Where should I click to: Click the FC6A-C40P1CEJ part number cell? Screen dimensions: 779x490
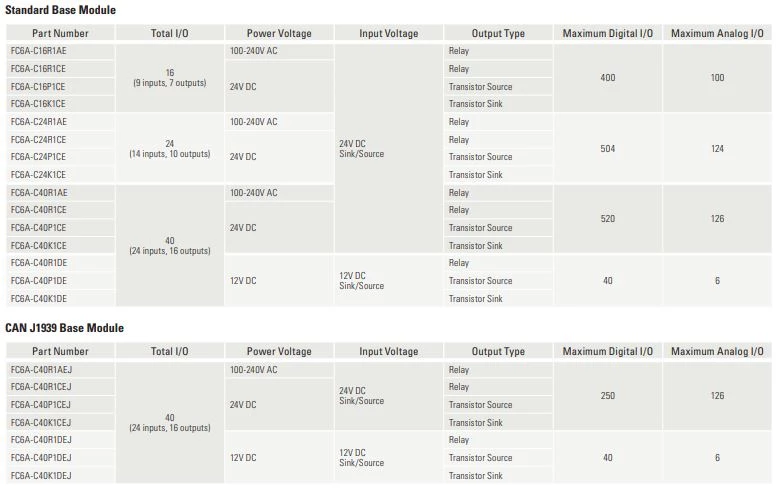click(40, 405)
